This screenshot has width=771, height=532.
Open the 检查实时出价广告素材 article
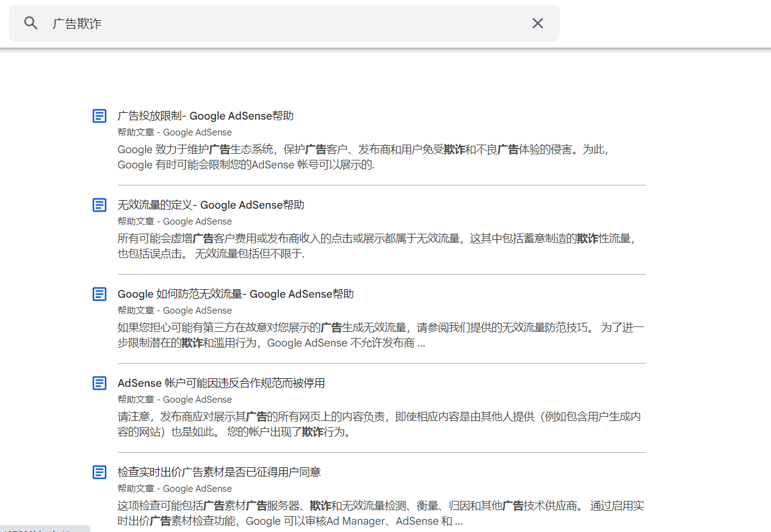tap(219, 472)
